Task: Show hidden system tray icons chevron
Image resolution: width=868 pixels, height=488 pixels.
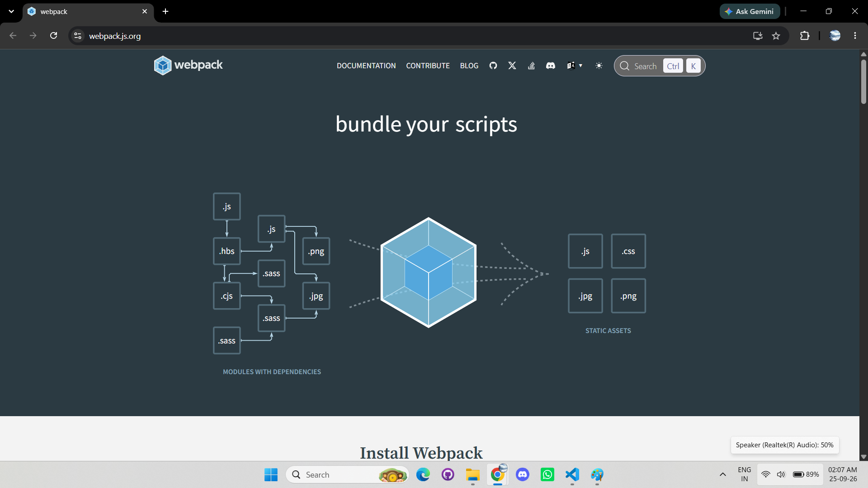Action: pyautogui.click(x=723, y=474)
